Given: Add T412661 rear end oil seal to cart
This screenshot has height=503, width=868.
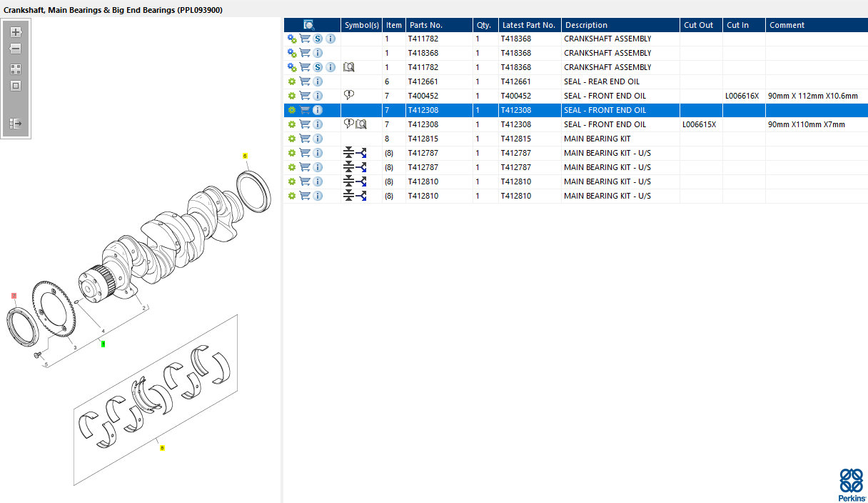Looking at the screenshot, I should pos(305,81).
